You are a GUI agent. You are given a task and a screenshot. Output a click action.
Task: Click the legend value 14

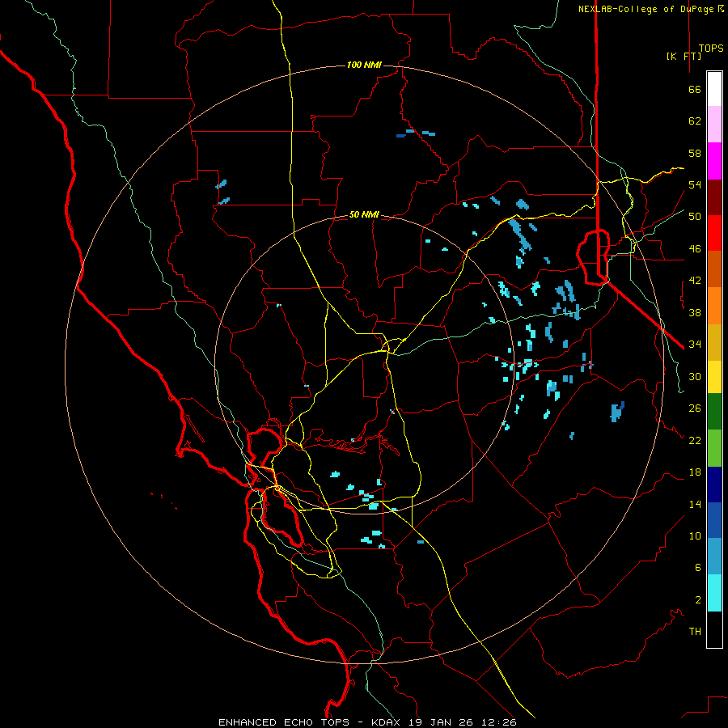695,504
